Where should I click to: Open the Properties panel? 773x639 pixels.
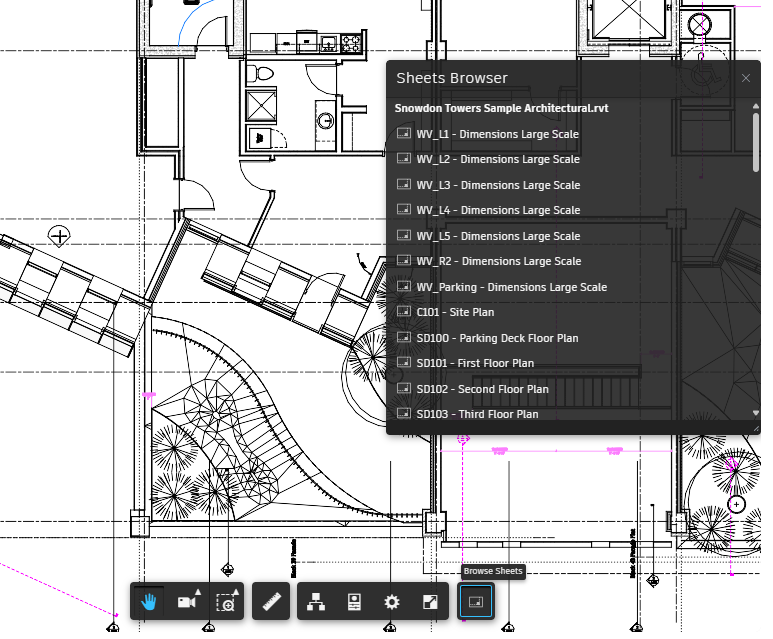coord(354,602)
